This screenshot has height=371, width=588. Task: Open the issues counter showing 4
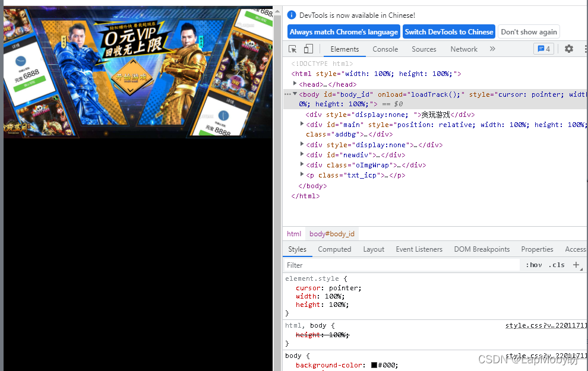(543, 49)
